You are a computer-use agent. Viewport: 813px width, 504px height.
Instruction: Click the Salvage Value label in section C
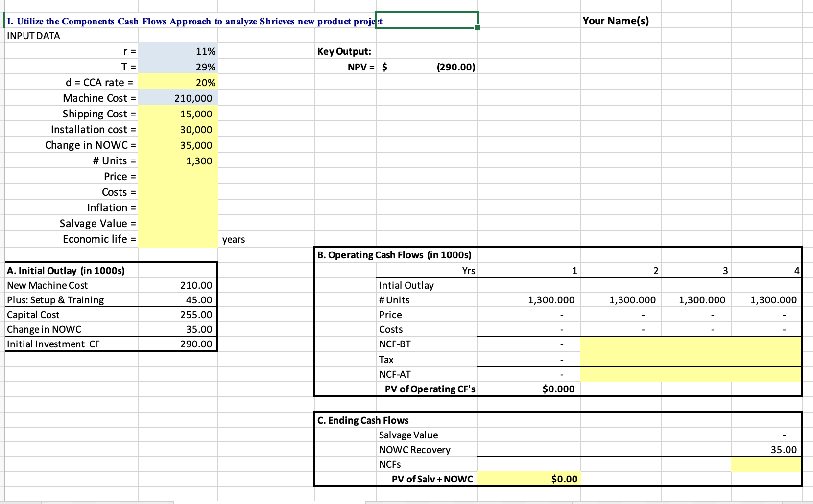click(408, 435)
